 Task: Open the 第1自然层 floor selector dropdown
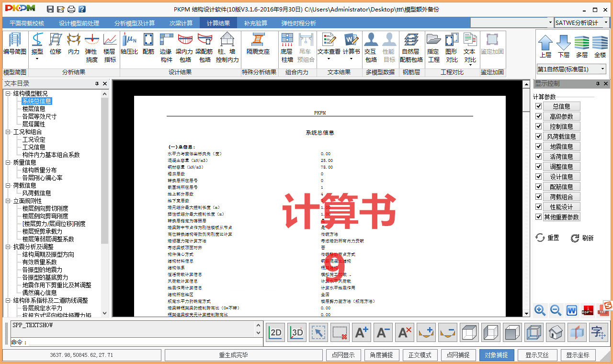pos(603,68)
